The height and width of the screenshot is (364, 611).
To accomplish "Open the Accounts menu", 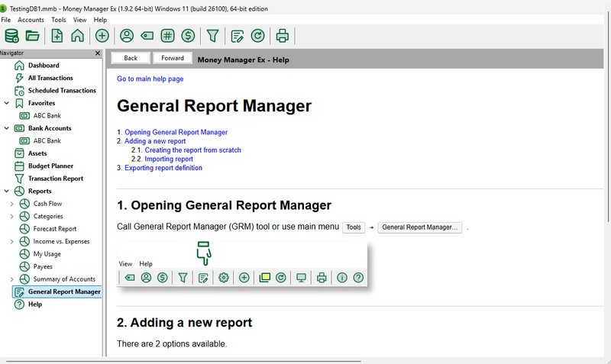I will coord(31,20).
